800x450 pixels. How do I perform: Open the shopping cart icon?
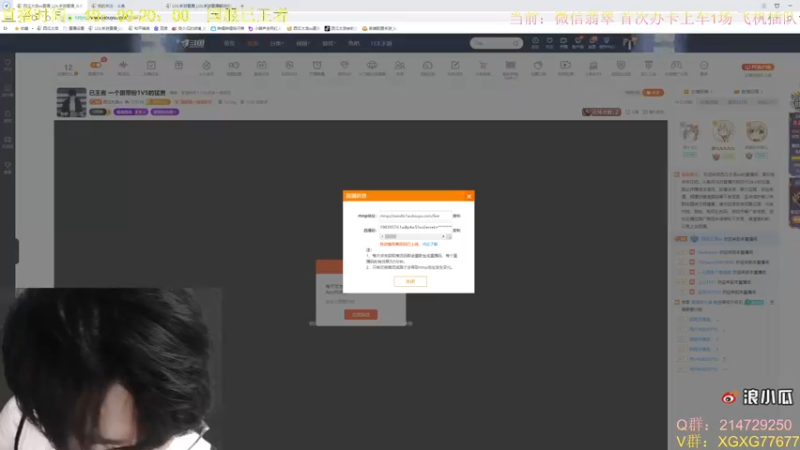[x=483, y=65]
